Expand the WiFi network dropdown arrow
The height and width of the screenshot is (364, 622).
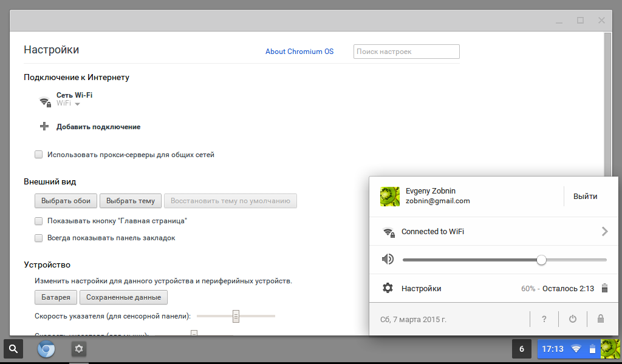(77, 104)
